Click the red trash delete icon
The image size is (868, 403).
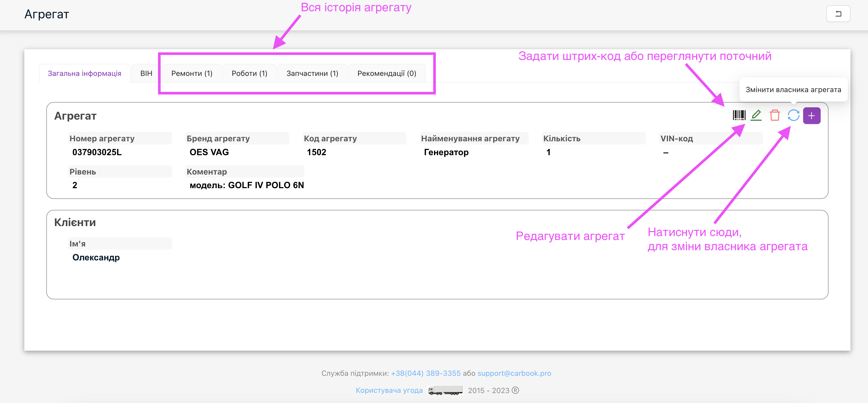tap(775, 115)
